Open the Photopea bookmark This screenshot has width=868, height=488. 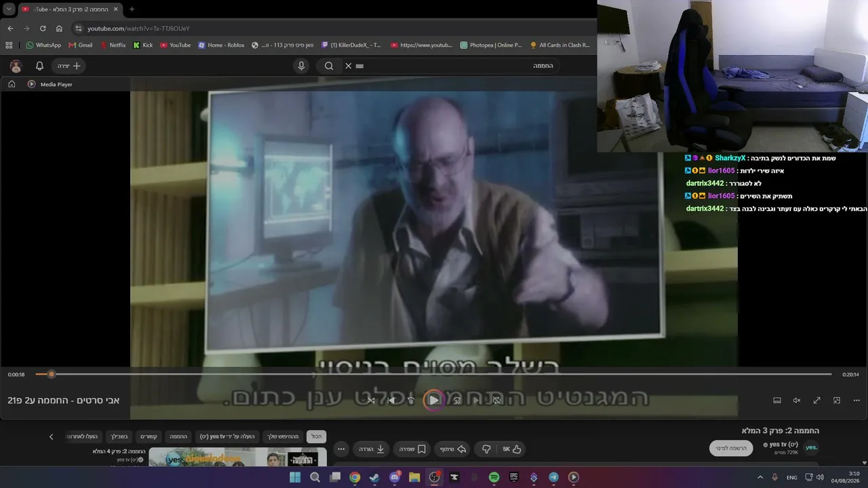(x=491, y=45)
